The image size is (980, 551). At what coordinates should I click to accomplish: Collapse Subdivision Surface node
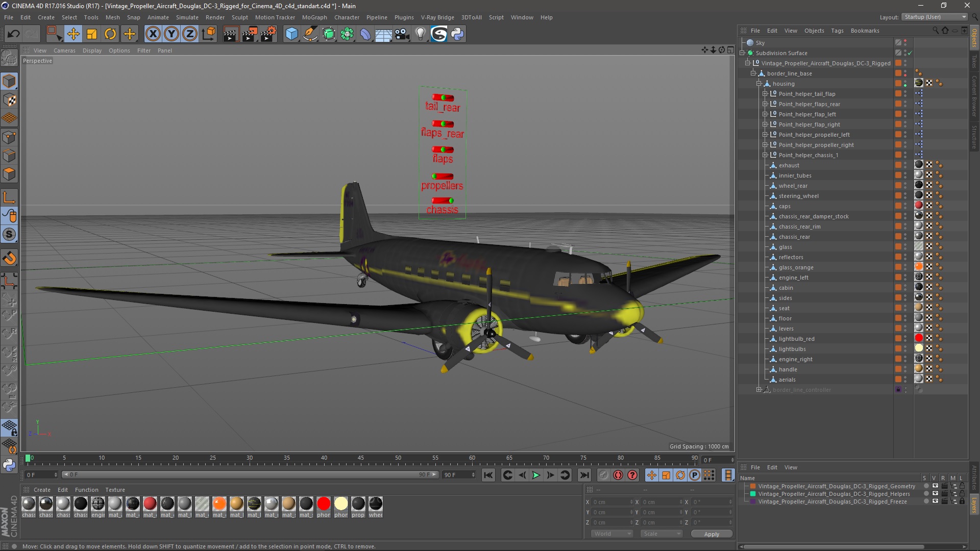[742, 53]
